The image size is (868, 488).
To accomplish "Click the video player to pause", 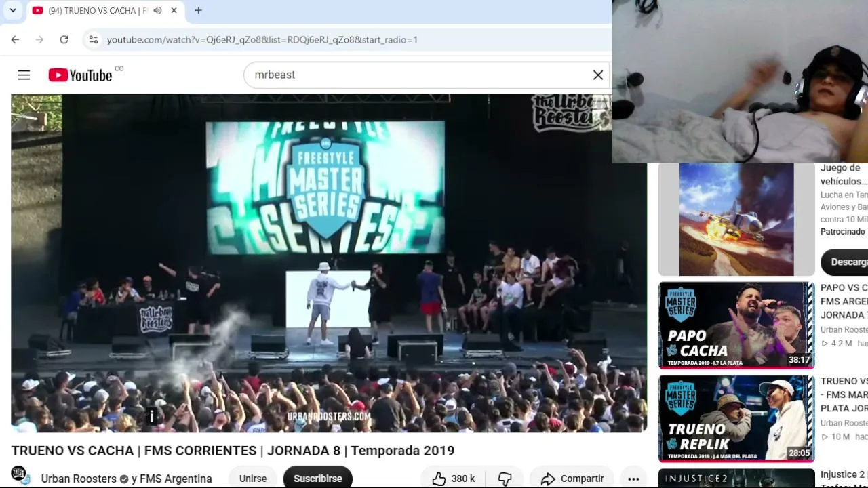I will click(x=329, y=263).
